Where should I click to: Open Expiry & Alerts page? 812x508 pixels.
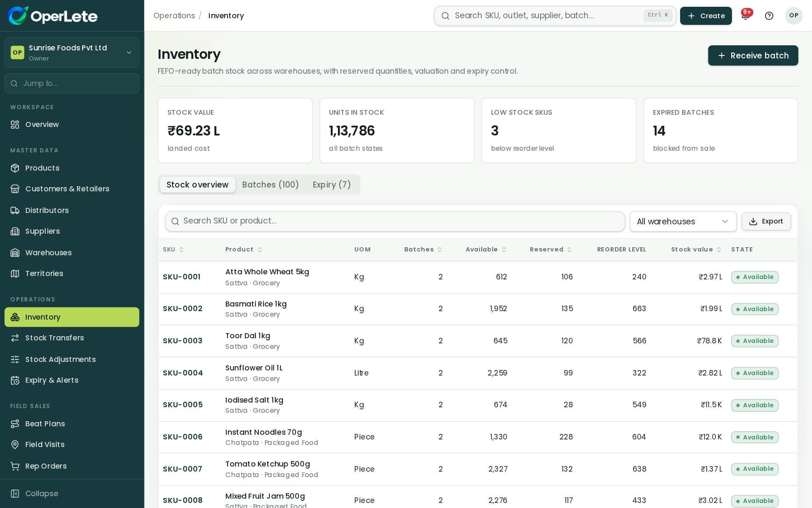tap(72, 380)
